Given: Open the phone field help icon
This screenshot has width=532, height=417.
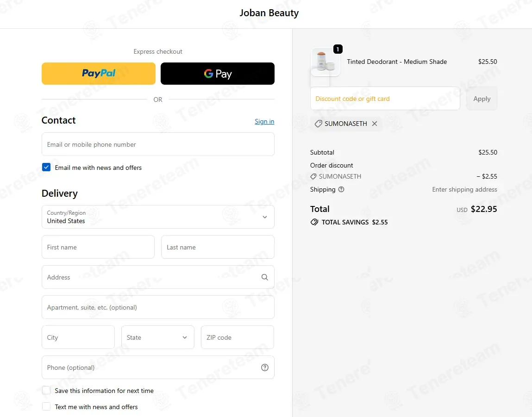Looking at the screenshot, I should tap(265, 367).
